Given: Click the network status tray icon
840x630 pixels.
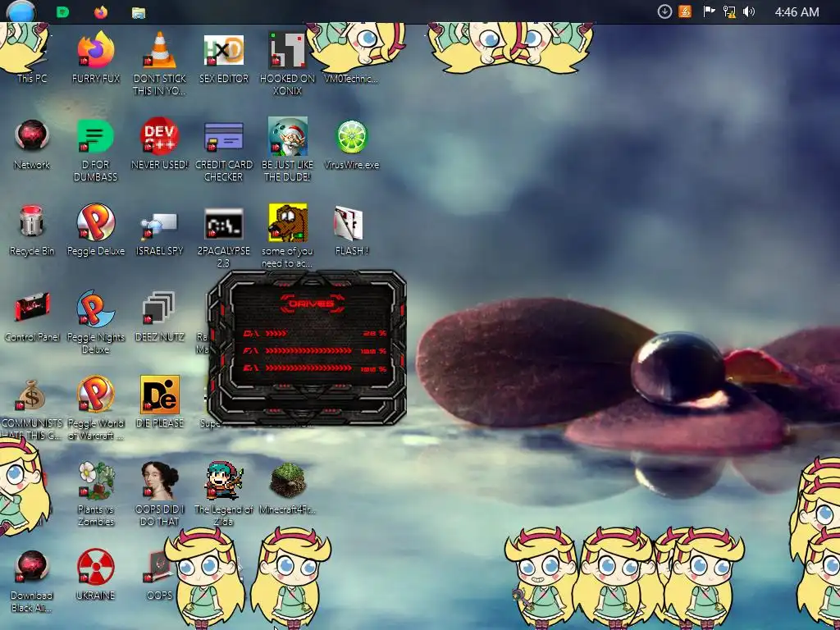Looking at the screenshot, I should point(729,11).
